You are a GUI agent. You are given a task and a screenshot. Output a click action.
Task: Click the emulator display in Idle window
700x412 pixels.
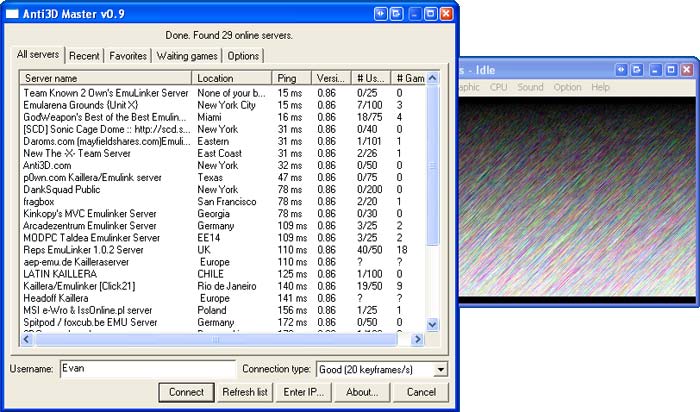click(578, 200)
